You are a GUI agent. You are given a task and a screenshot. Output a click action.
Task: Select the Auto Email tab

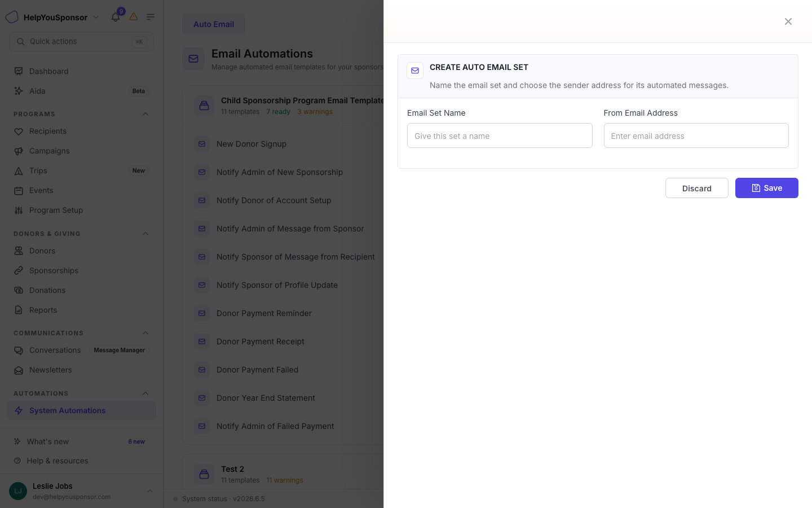click(214, 24)
